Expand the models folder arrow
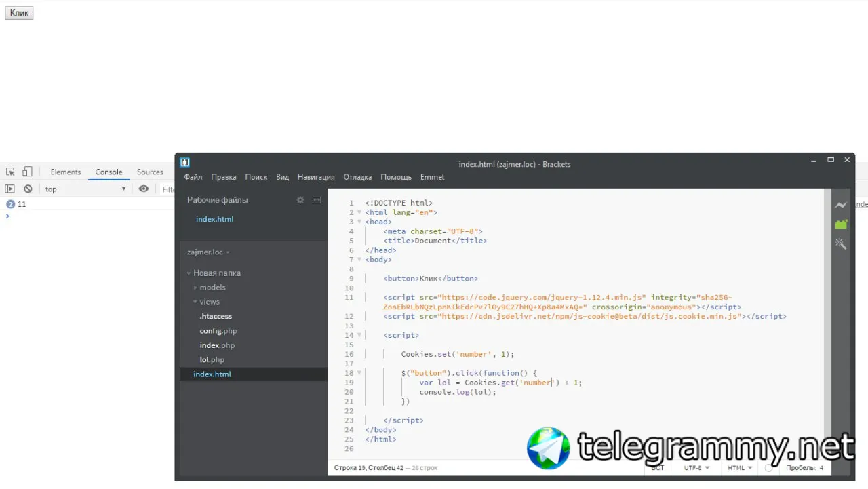Viewport: 868px width, 489px height. point(195,288)
